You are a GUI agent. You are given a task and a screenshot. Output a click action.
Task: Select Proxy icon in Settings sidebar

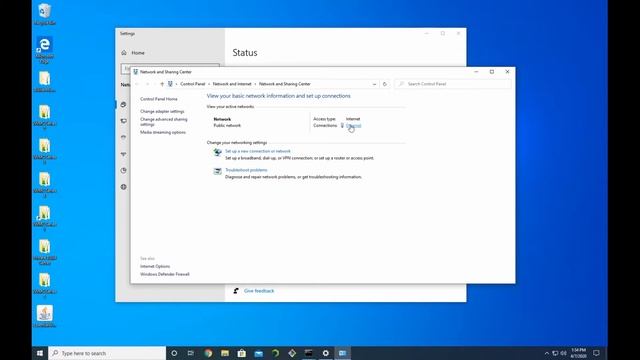tap(123, 187)
